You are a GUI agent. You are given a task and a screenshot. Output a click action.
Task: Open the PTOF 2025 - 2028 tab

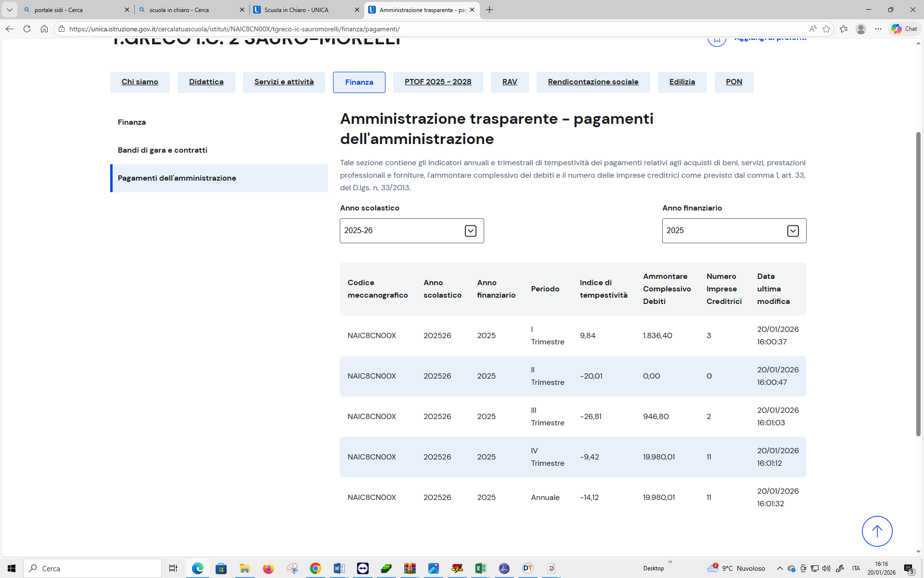tap(437, 82)
